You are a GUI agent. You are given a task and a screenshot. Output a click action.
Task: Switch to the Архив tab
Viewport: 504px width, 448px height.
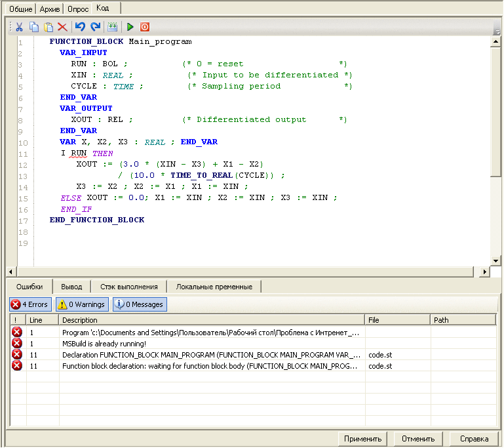point(50,9)
